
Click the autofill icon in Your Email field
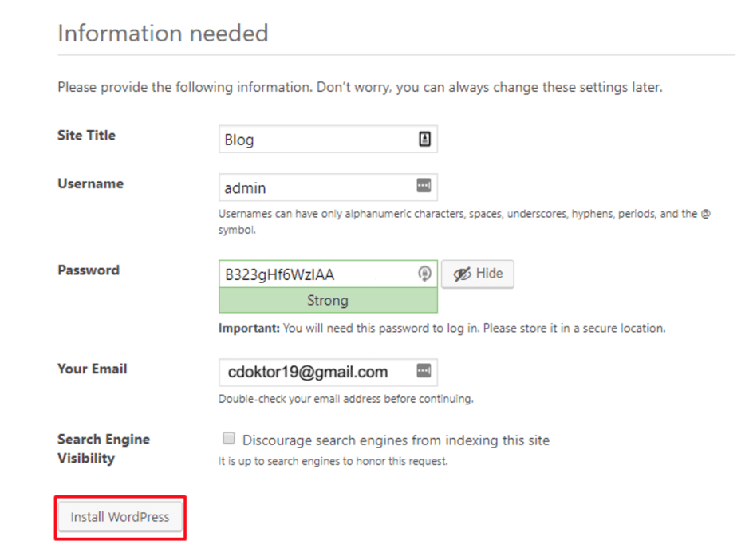[x=426, y=371]
